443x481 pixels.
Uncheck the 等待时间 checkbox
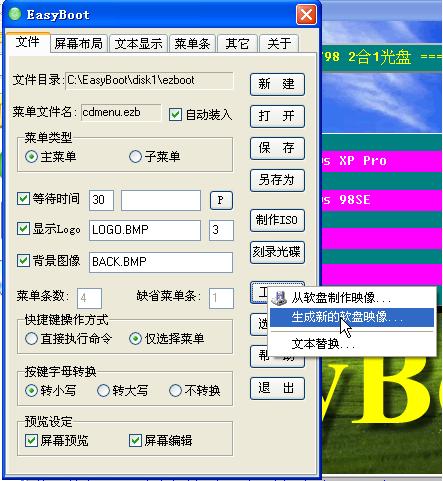tap(23, 199)
